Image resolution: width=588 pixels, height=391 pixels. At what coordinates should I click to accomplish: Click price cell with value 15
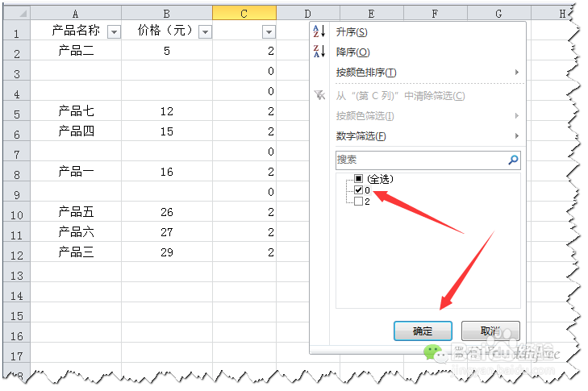(x=167, y=131)
